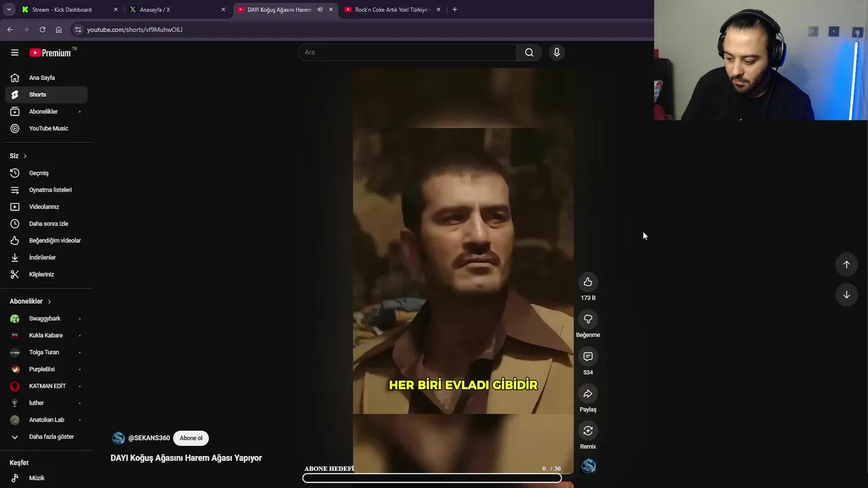This screenshot has height=488, width=868.
Task: Switch to Rock'n Coke YouTube tab
Action: (x=392, y=9)
